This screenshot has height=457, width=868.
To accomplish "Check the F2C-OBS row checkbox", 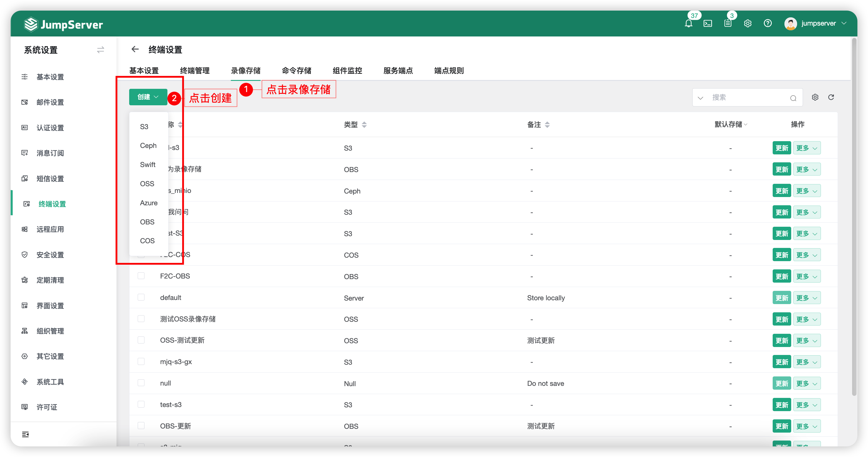I will click(141, 276).
